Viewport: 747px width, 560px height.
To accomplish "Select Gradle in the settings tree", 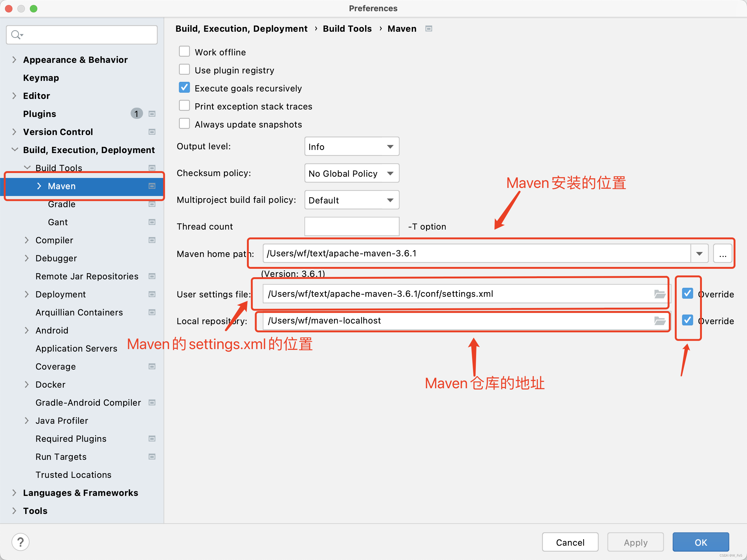I will click(62, 204).
